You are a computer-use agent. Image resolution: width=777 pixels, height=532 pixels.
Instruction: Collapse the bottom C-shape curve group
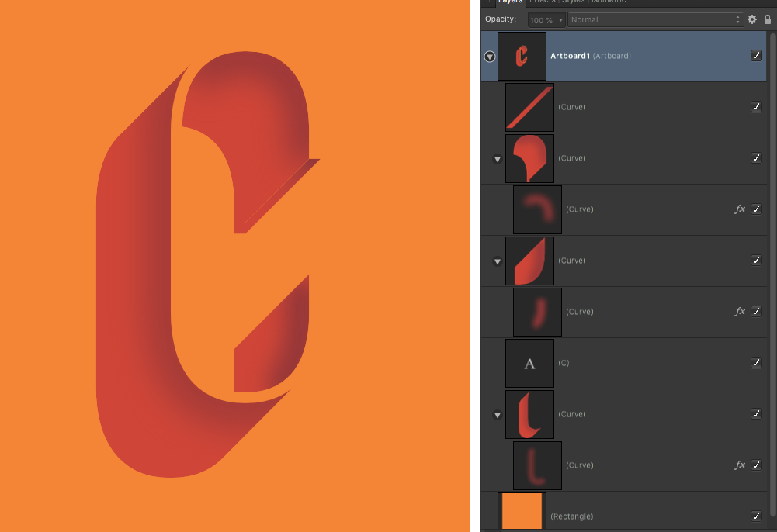(x=498, y=415)
